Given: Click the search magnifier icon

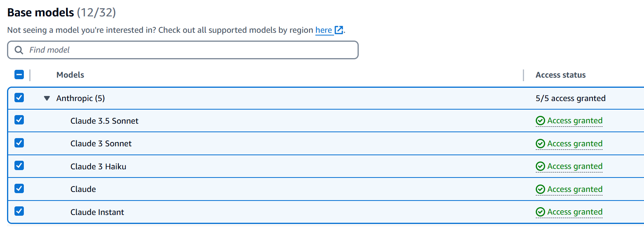Looking at the screenshot, I should 19,50.
